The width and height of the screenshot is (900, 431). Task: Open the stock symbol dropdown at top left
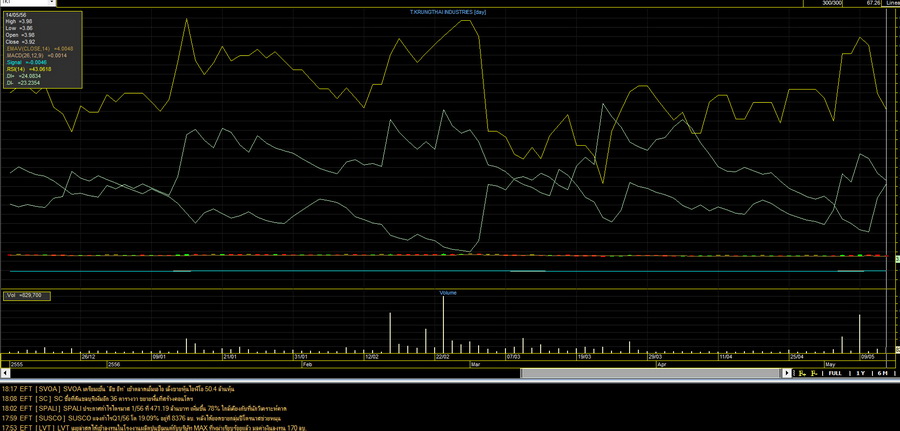coord(52,3)
